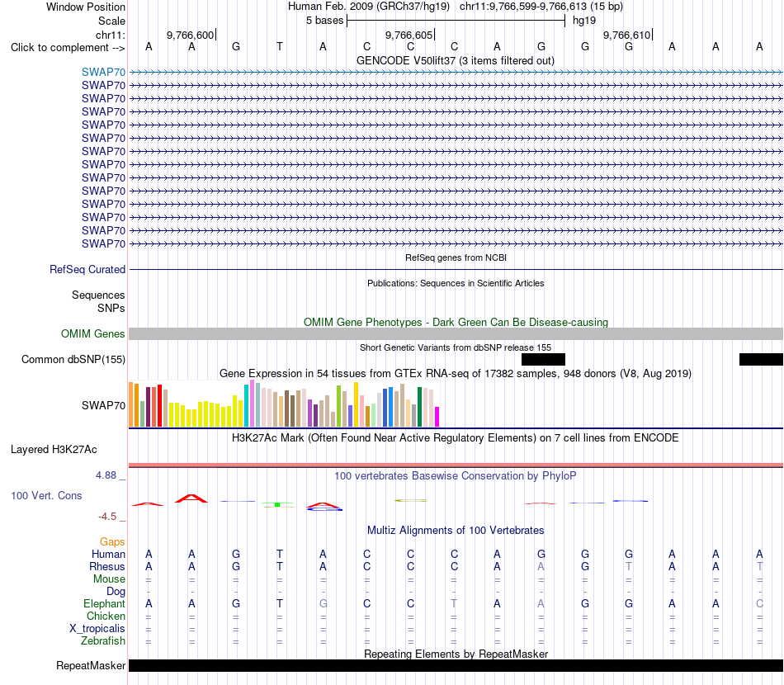Click the 'hg19' label after scale bar
The height and width of the screenshot is (685, 784).
pyautogui.click(x=584, y=21)
